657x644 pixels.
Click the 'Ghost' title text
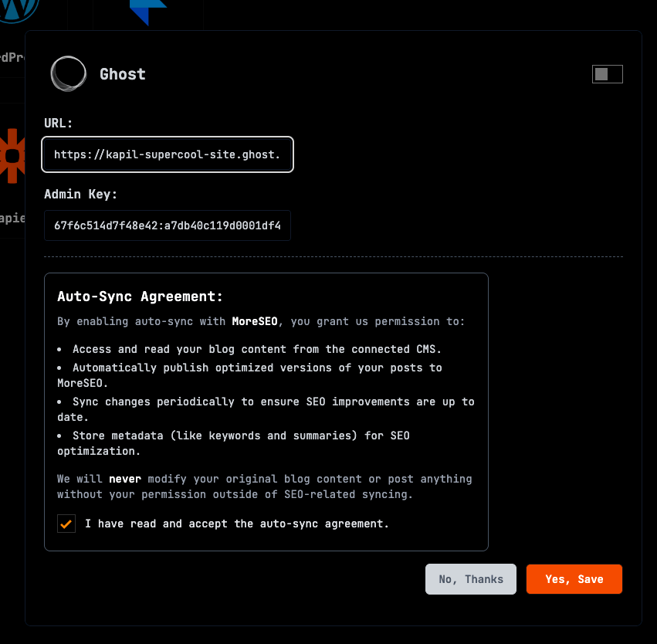(123, 74)
